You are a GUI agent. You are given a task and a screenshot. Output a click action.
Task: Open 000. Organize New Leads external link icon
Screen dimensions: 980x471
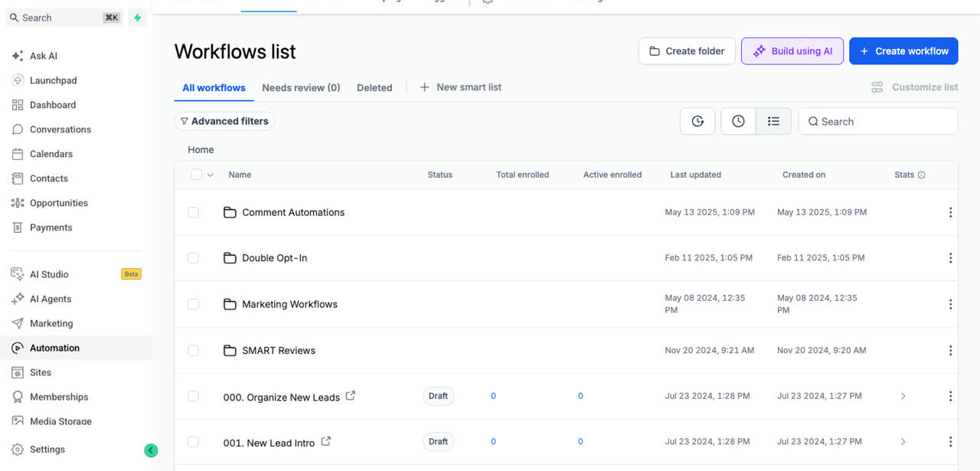click(x=351, y=396)
